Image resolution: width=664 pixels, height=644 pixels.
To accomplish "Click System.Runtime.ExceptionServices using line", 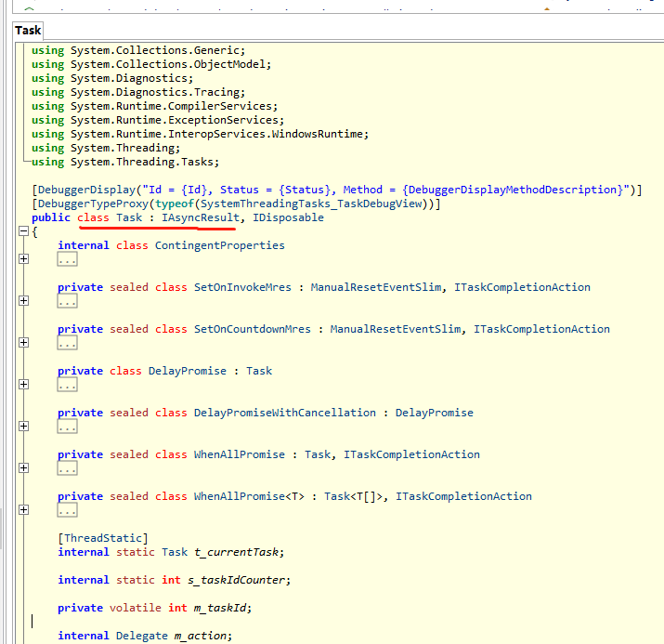I will click(158, 120).
